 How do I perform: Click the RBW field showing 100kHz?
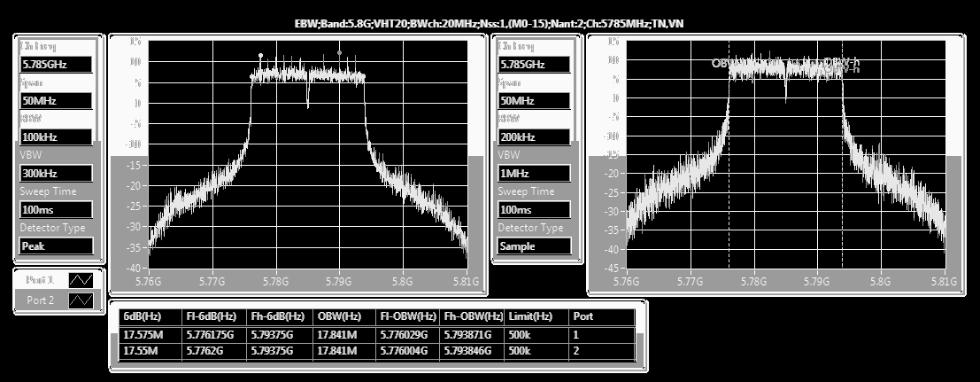point(57,136)
